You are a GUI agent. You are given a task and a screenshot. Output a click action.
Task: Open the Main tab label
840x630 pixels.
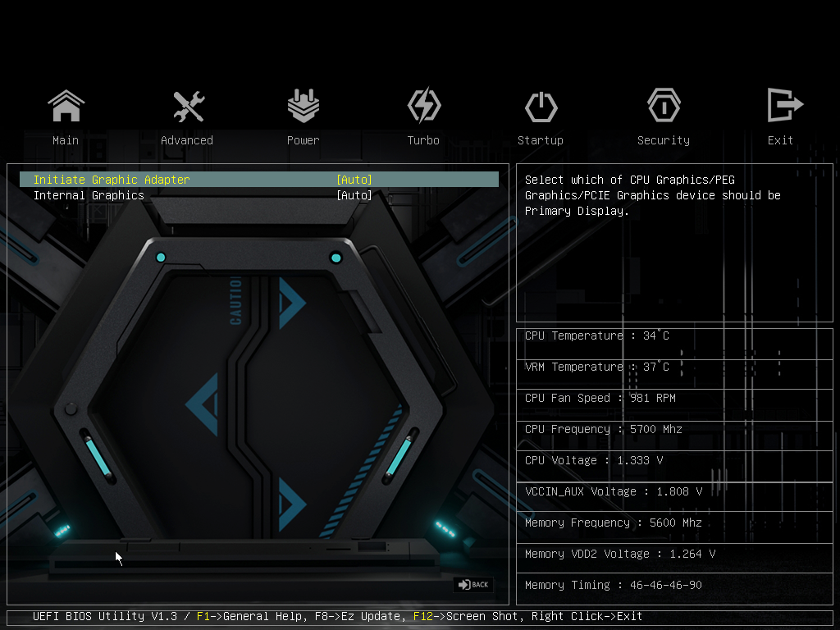pos(66,140)
